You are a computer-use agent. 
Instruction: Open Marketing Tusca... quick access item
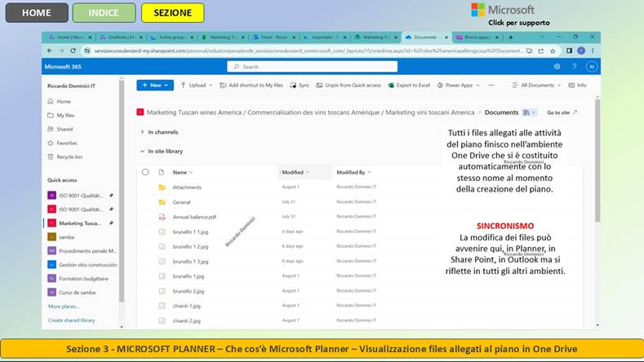pyautogui.click(x=80, y=223)
